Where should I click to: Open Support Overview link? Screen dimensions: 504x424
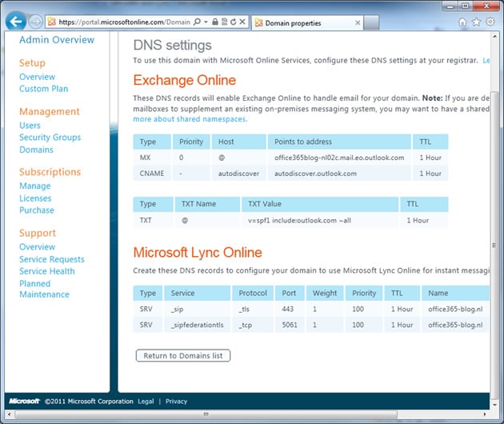(38, 247)
